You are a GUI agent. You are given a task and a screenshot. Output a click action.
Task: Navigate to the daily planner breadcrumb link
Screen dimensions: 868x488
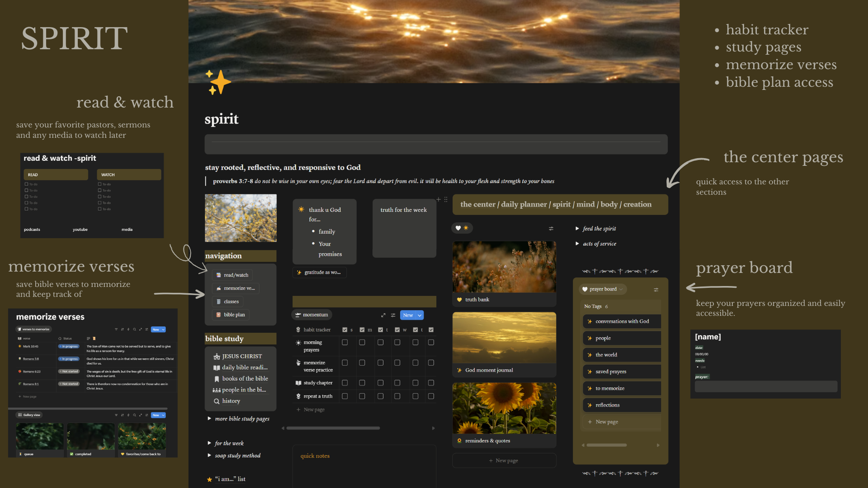(524, 204)
